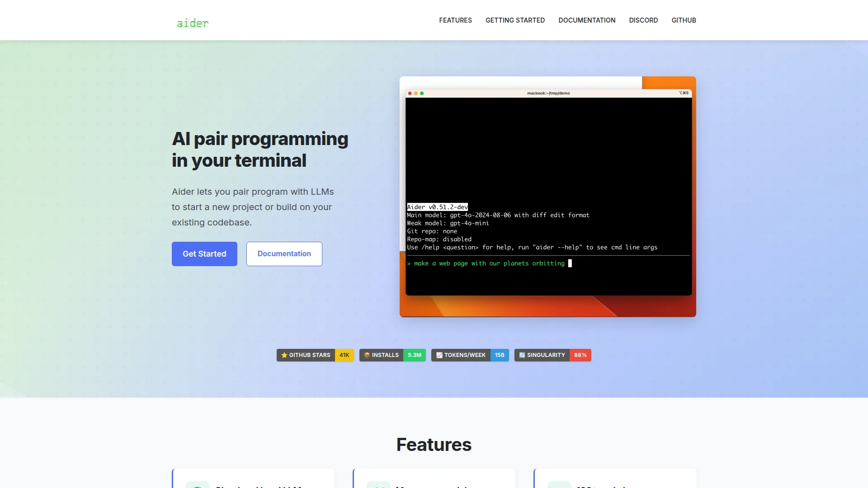Click the aider logo
This screenshot has width=868, height=488.
(192, 23)
